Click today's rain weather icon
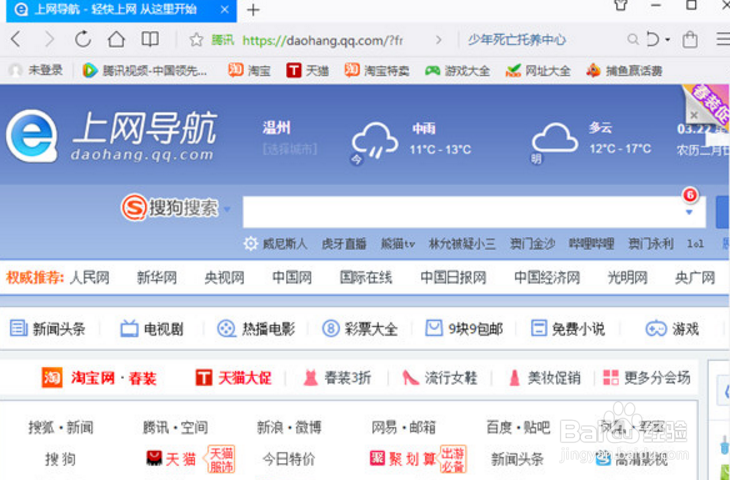Viewport: 730px width, 480px height. coord(375,140)
